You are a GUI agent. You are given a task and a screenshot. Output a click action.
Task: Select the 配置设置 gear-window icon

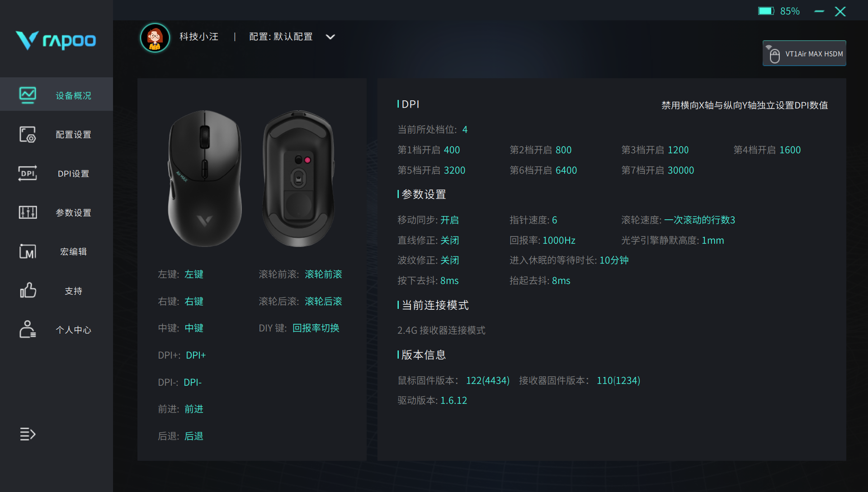coord(28,134)
